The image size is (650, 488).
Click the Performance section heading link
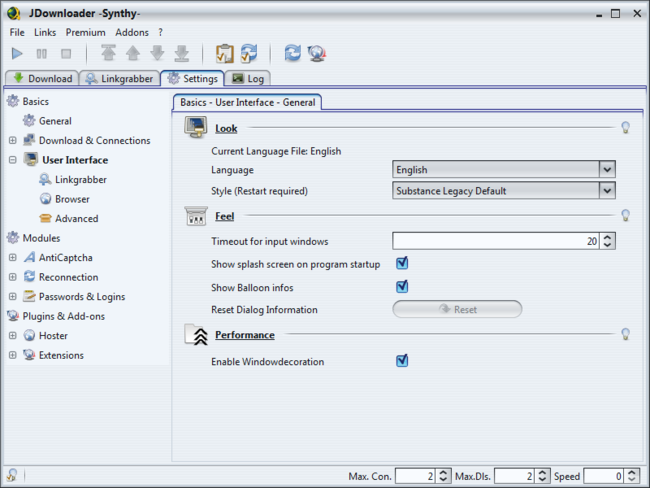245,335
